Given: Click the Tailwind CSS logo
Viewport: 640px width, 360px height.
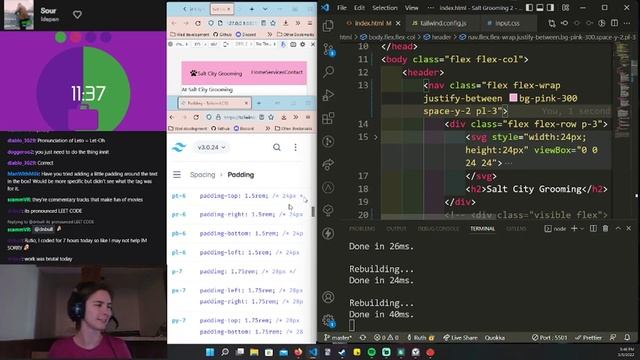Looking at the screenshot, I should click(x=179, y=147).
